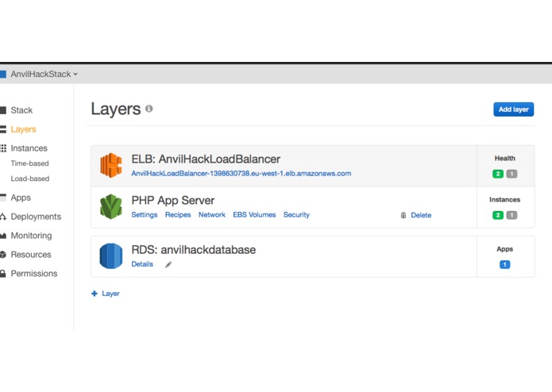Click the gray Instances badge showing 1

511,215
